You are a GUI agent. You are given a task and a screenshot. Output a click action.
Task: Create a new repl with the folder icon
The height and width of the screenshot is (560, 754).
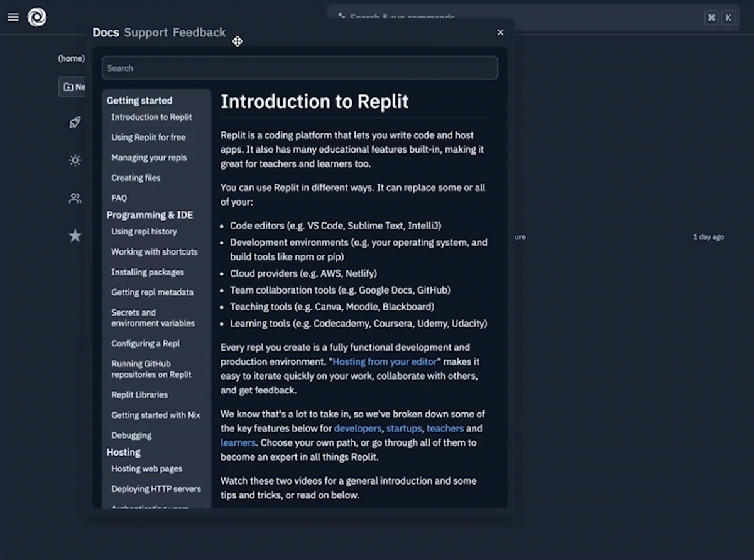tap(69, 87)
